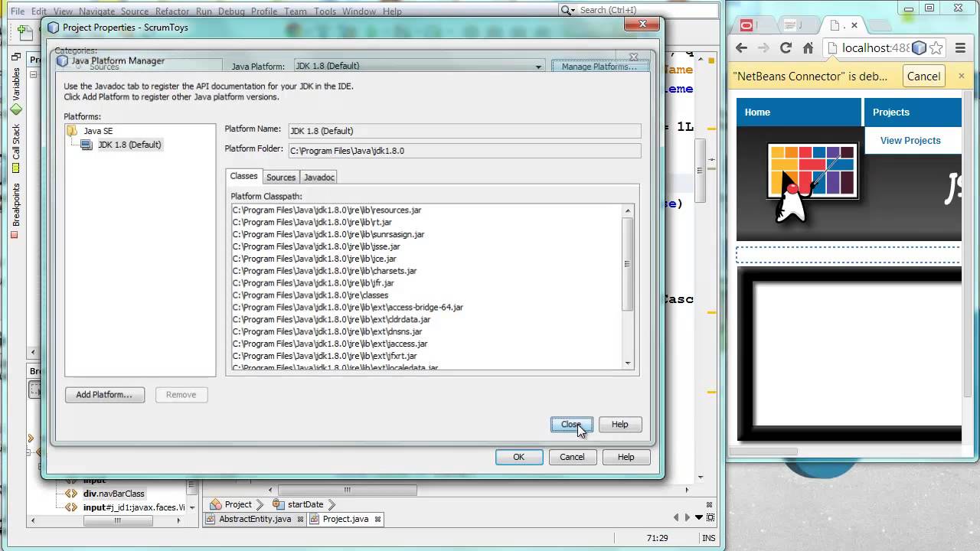980x551 pixels.
Task: Open the Tools menu
Action: click(x=325, y=11)
